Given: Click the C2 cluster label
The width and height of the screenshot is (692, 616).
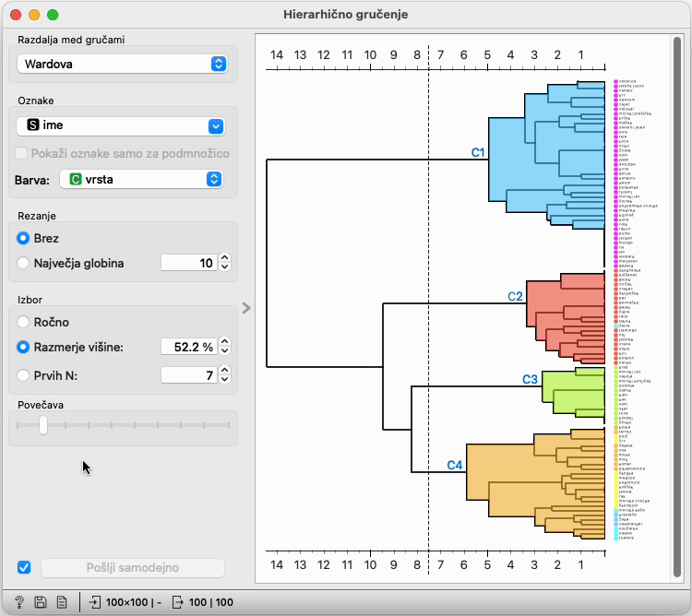Looking at the screenshot, I should [x=515, y=296].
